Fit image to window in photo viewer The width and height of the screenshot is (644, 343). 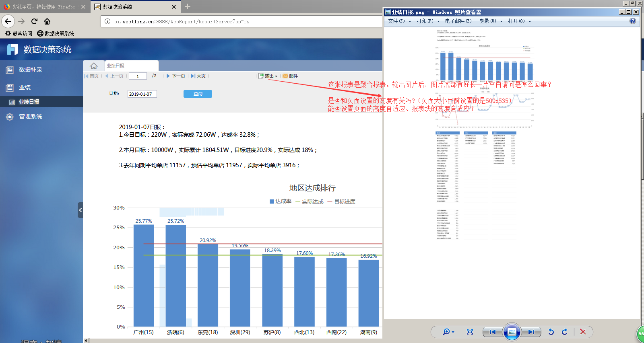point(470,332)
